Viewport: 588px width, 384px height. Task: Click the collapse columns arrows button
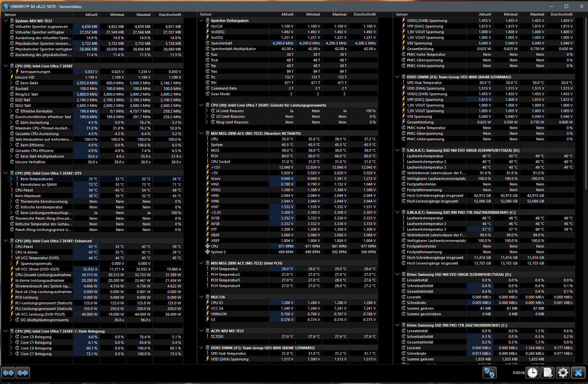pyautogui.click(x=23, y=373)
